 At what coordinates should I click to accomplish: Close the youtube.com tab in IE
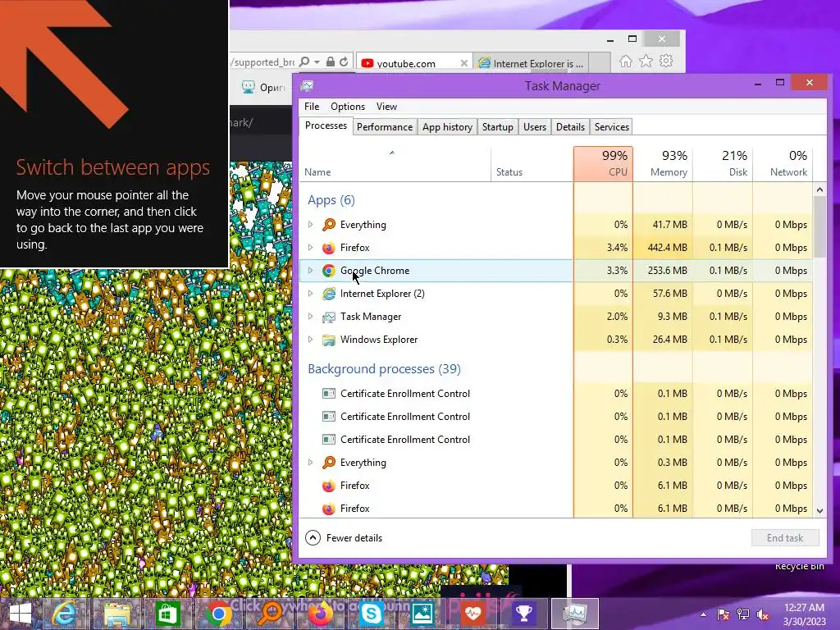[x=464, y=63]
